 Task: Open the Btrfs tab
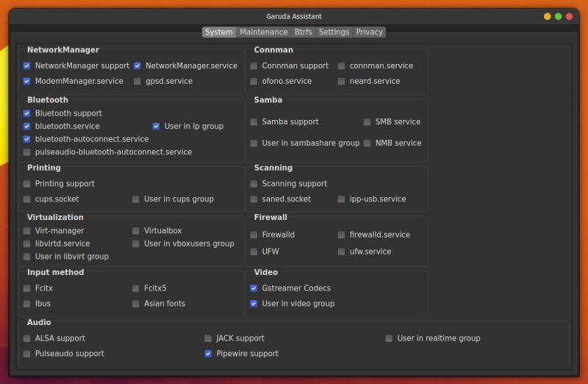tap(303, 32)
